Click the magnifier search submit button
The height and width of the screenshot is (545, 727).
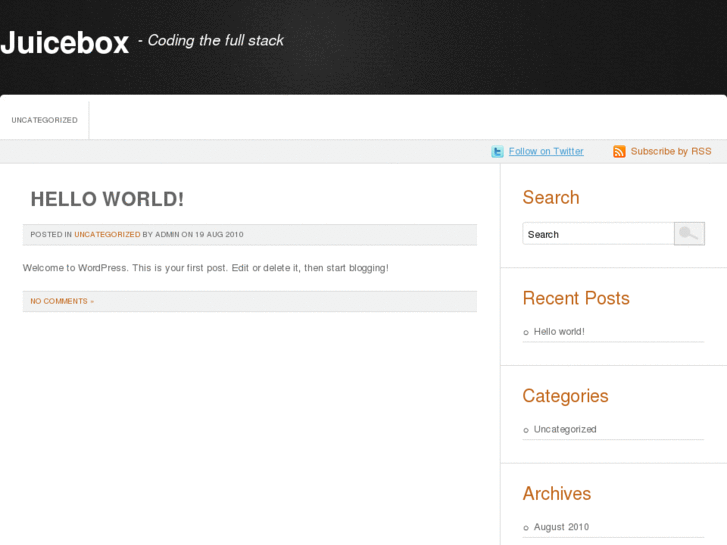[x=689, y=233]
